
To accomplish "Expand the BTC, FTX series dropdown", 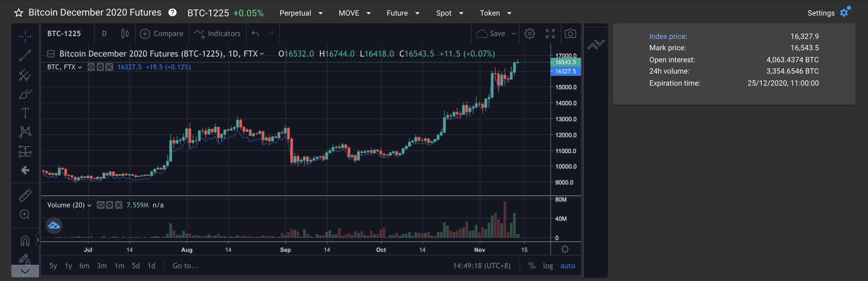I will click(80, 67).
